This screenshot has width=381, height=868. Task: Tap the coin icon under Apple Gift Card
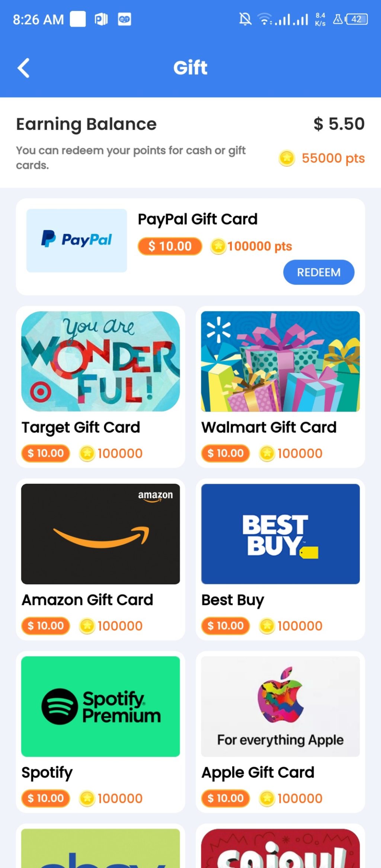click(x=267, y=798)
